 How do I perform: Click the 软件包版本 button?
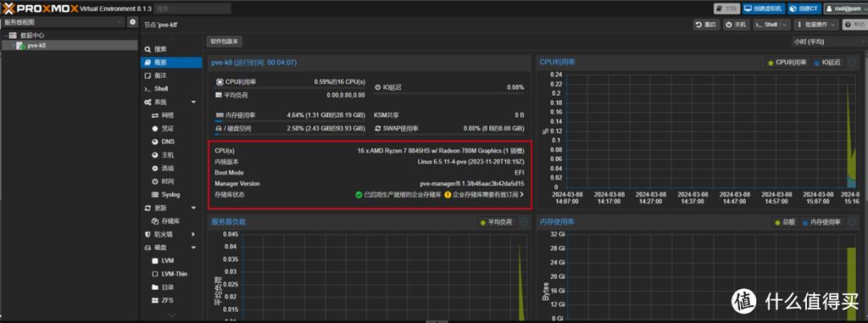click(225, 42)
